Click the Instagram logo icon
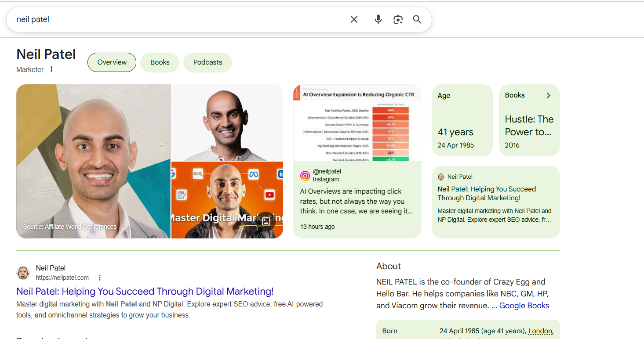 [305, 176]
